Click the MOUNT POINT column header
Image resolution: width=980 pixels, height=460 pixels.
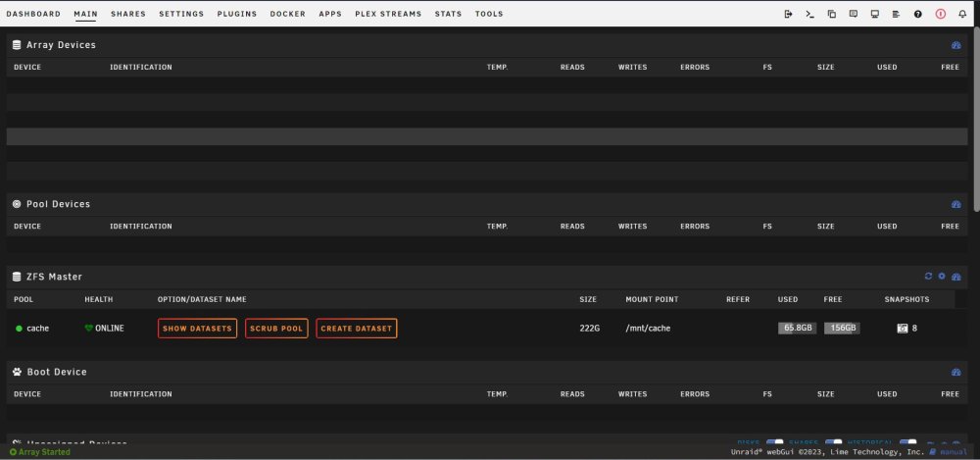coord(652,300)
